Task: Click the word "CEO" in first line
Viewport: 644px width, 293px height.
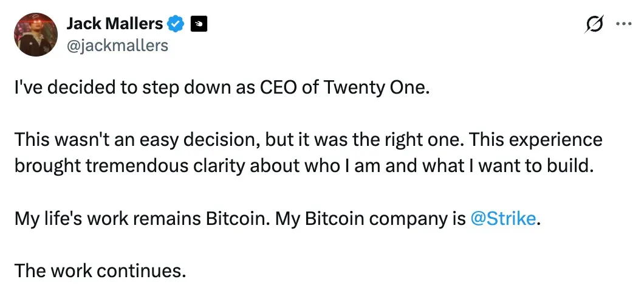Action: click(279, 88)
